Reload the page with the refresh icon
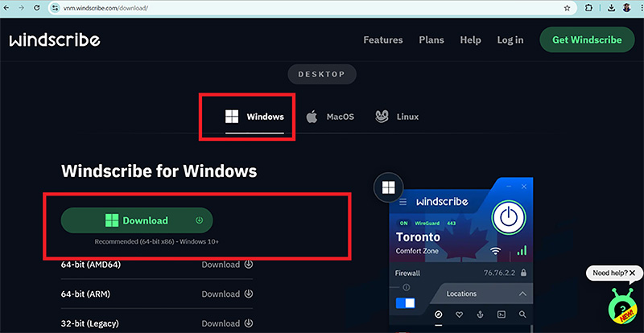Image resolution: width=644 pixels, height=333 pixels. (x=37, y=8)
